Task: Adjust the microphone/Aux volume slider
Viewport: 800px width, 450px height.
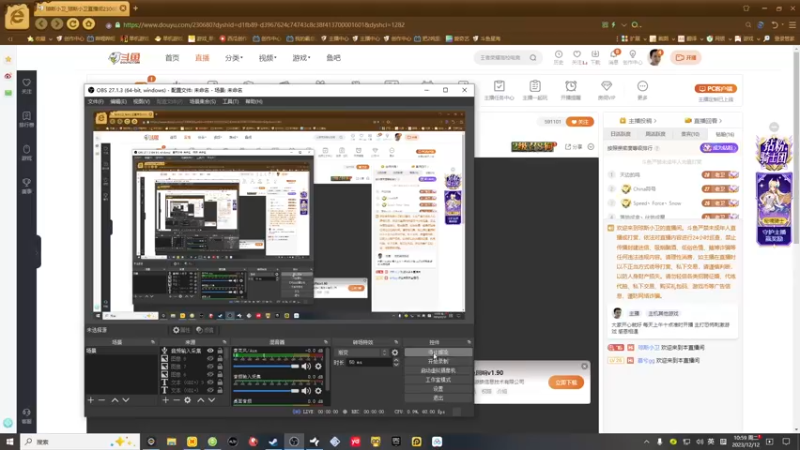Action: [x=266, y=366]
